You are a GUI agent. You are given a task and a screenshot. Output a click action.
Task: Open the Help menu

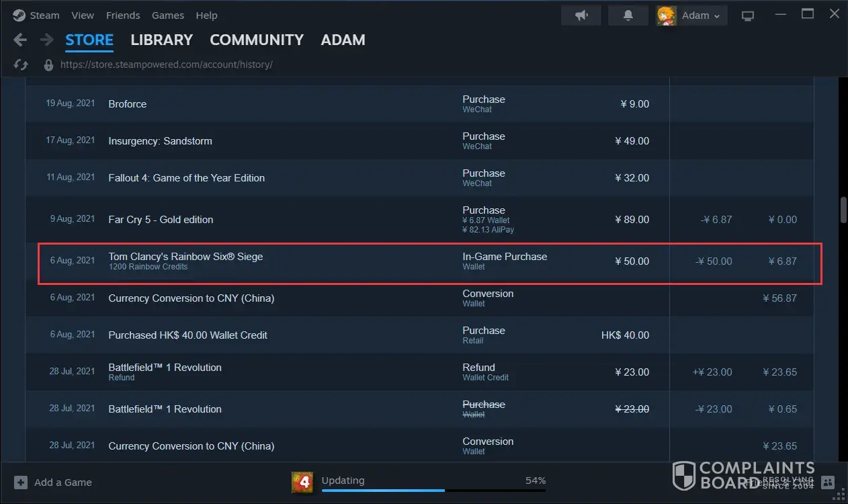(x=206, y=15)
